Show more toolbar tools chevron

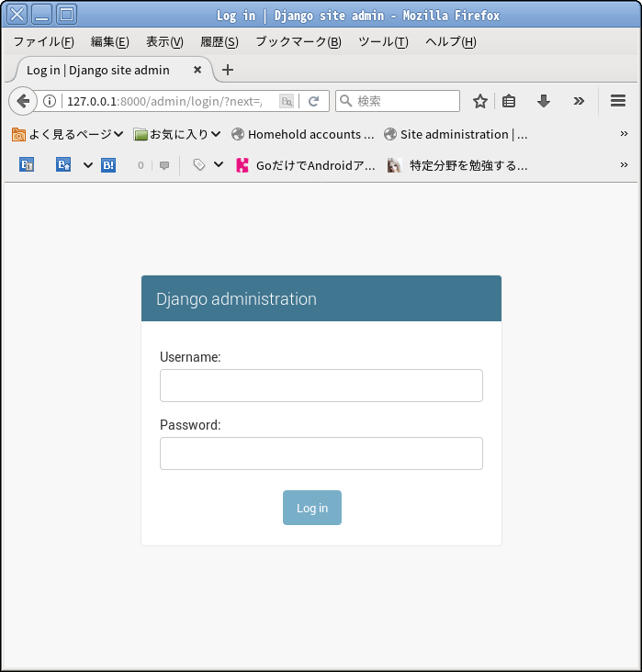pos(579,101)
